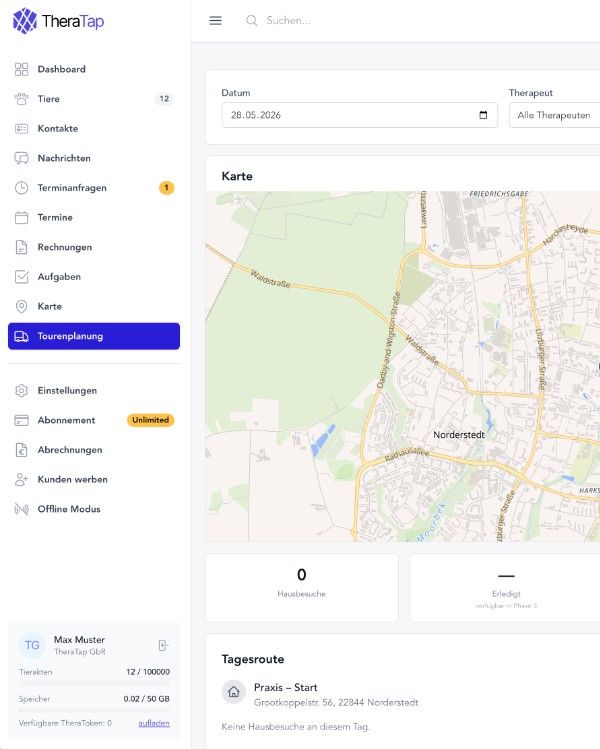Image resolution: width=600 pixels, height=749 pixels.
Task: Click the Abrechnungen euro document icon
Action: coord(21,450)
